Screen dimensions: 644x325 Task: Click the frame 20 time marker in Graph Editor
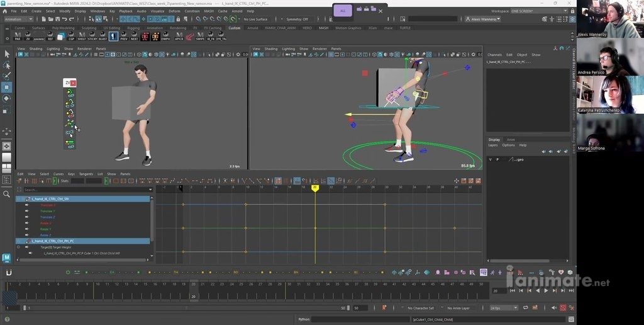pyautogui.click(x=315, y=188)
